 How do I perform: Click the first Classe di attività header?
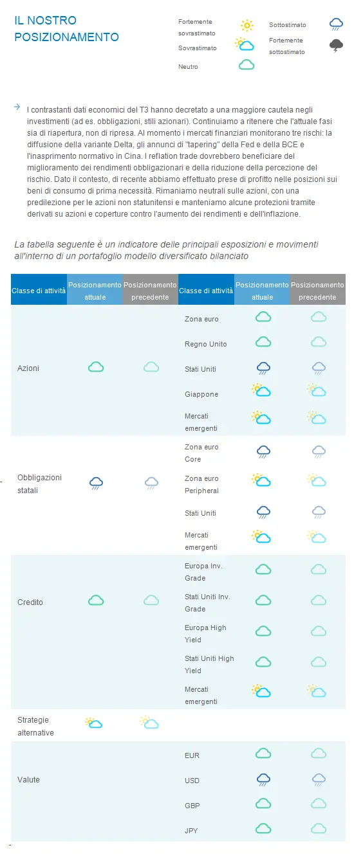click(39, 289)
